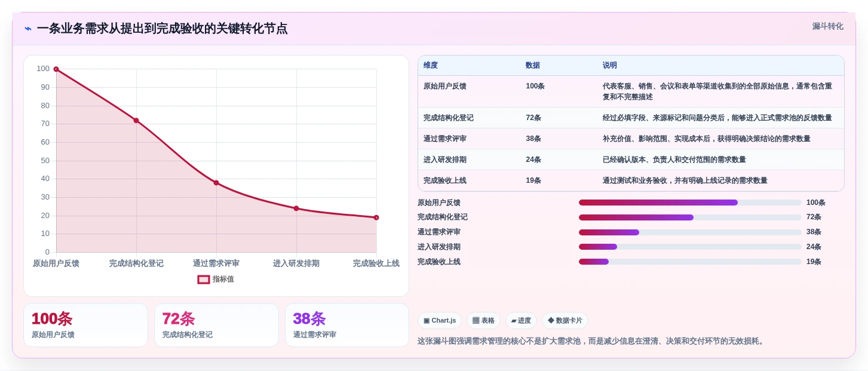Select the 进度 tag chip
868x371 pixels.
point(521,321)
